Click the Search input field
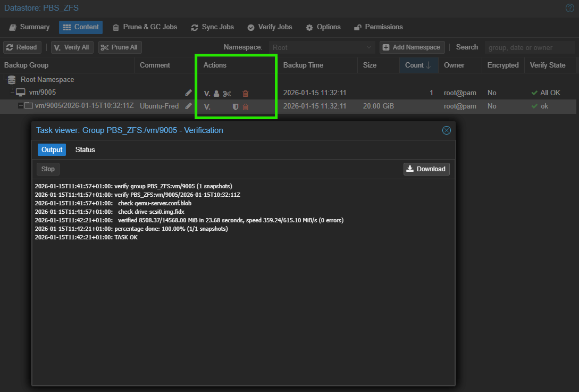579x392 pixels. click(x=530, y=47)
